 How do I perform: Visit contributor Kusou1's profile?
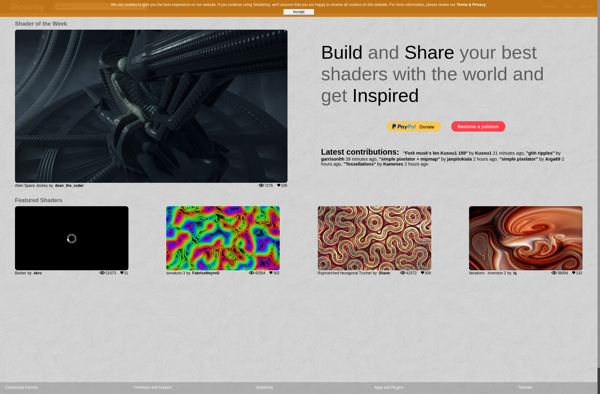point(483,153)
